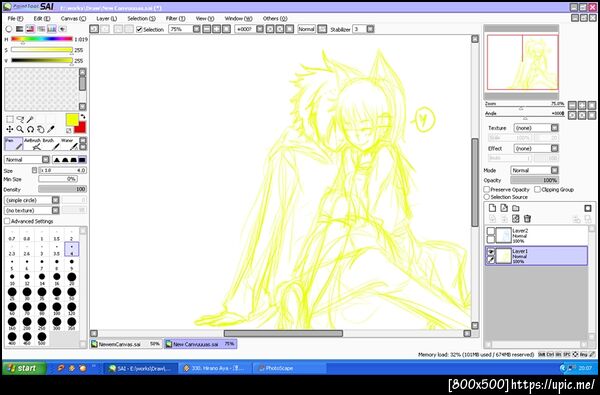Show the Color Wheel panel
Screen dimensions: 600x395
9,29
